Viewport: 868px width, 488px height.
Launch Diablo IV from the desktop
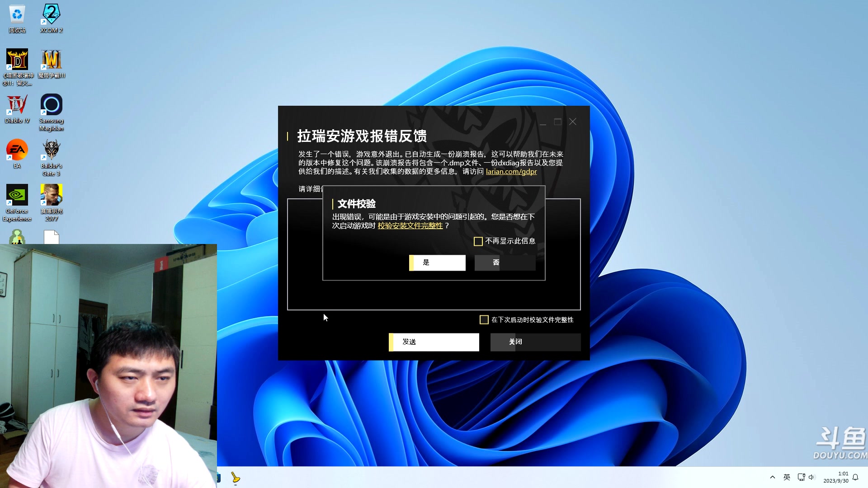17,108
